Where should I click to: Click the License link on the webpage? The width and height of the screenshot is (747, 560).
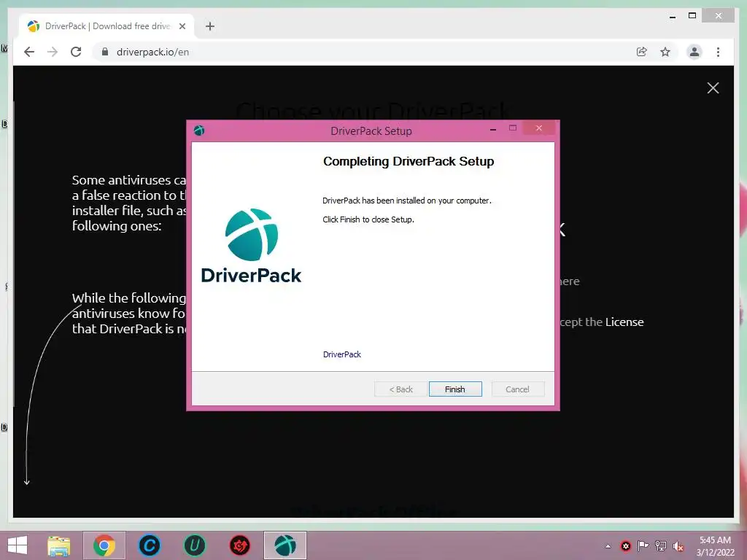[624, 322]
